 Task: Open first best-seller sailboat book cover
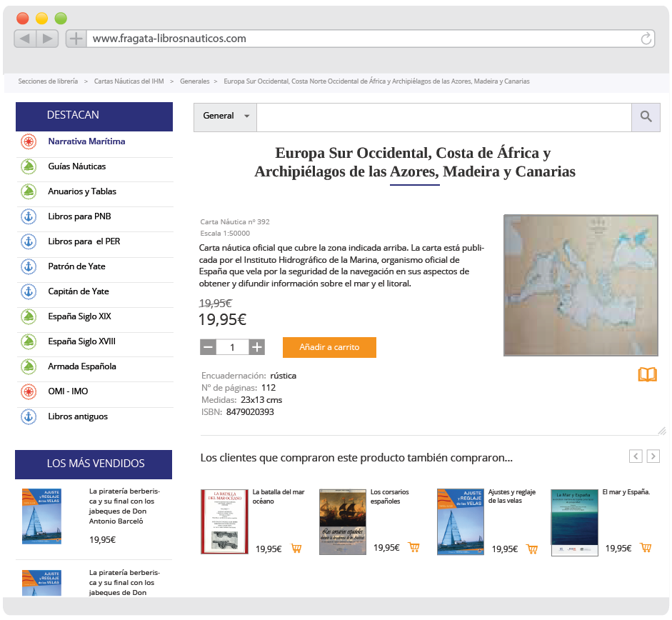(41, 516)
